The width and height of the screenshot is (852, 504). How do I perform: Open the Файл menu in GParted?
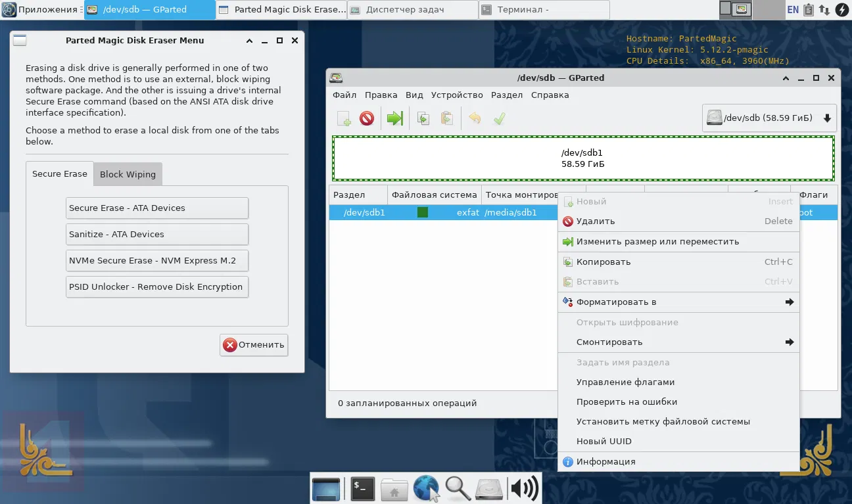point(344,95)
